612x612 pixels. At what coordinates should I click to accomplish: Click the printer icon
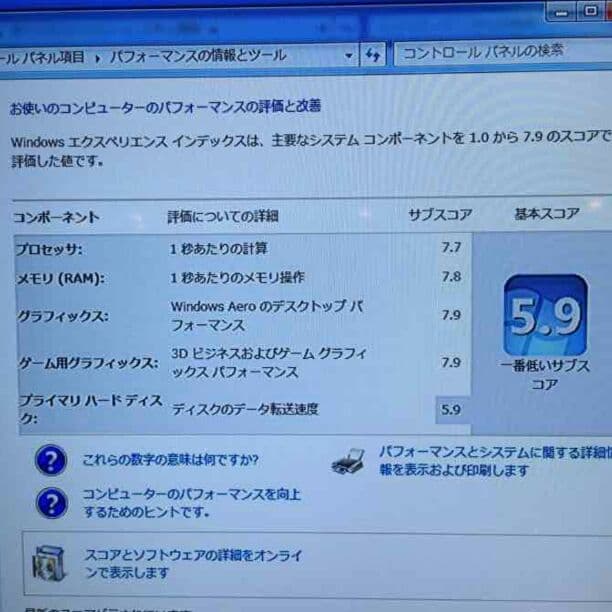coord(348,461)
